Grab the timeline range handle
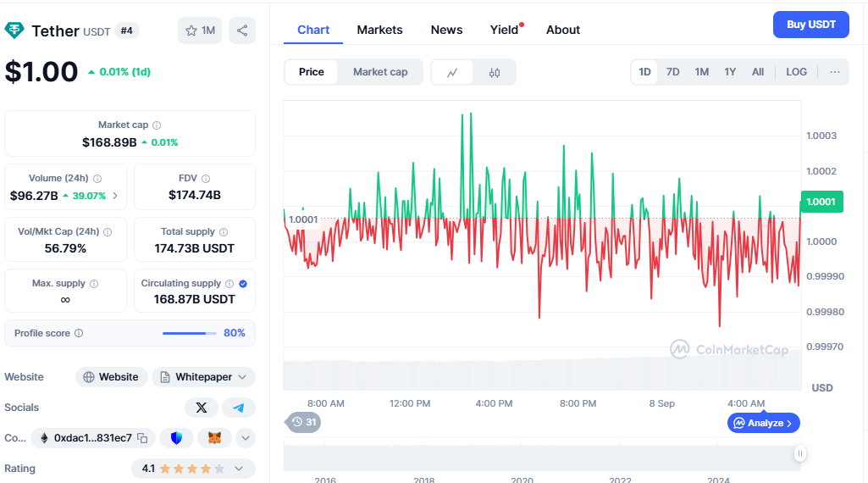Image resolution: width=868 pixels, height=483 pixels. click(x=799, y=453)
